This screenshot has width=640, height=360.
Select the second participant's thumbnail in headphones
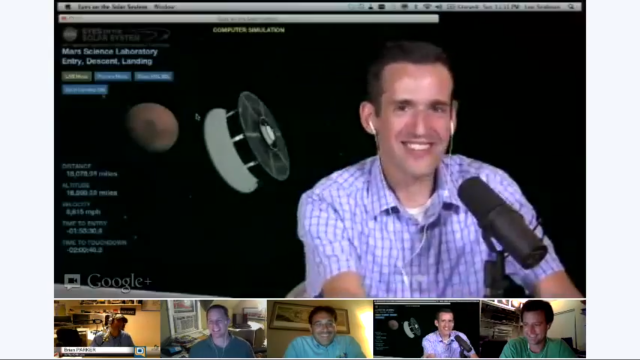[213, 329]
